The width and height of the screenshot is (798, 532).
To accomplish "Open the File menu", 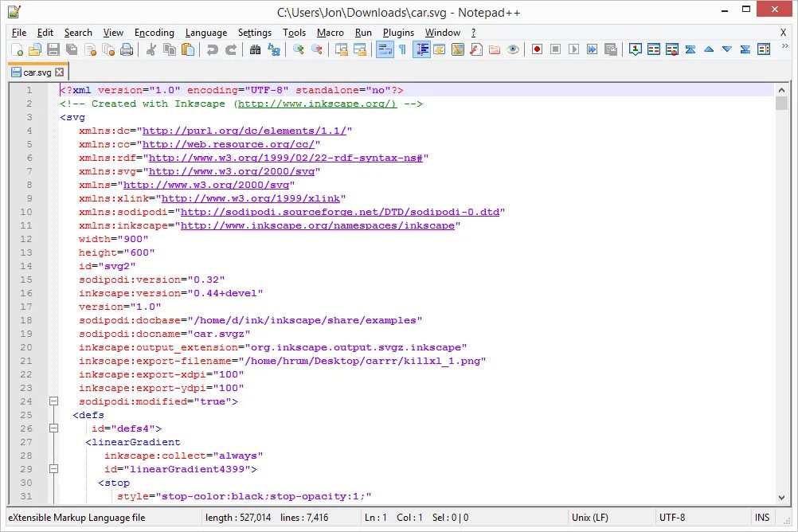I will 19,33.
